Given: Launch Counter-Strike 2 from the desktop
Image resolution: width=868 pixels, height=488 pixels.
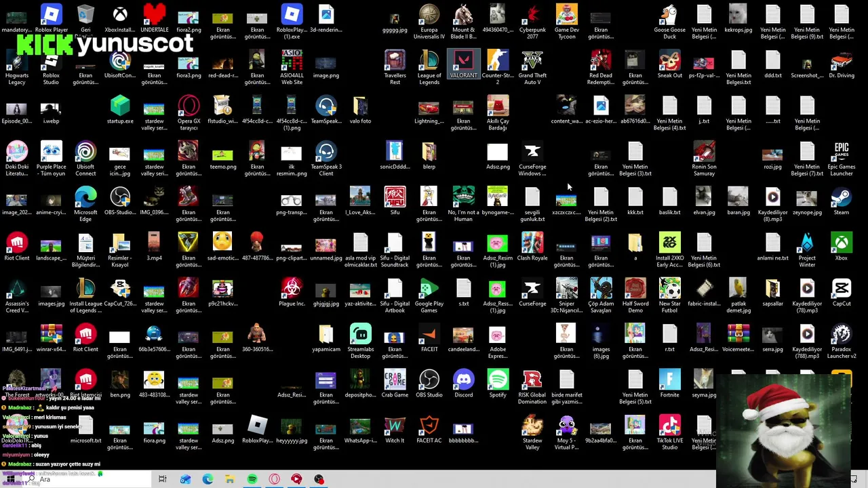Looking at the screenshot, I should pyautogui.click(x=498, y=66).
